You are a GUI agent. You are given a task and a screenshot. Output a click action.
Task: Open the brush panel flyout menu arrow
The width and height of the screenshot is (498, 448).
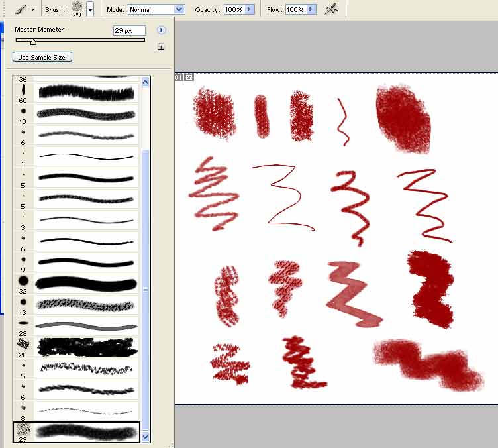[x=162, y=30]
